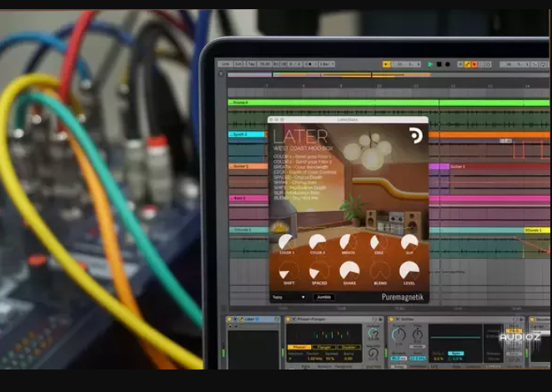Viewport: 552px width, 392px height.
Task: Click the cyan Sync button in Shifter
Action: (x=455, y=354)
